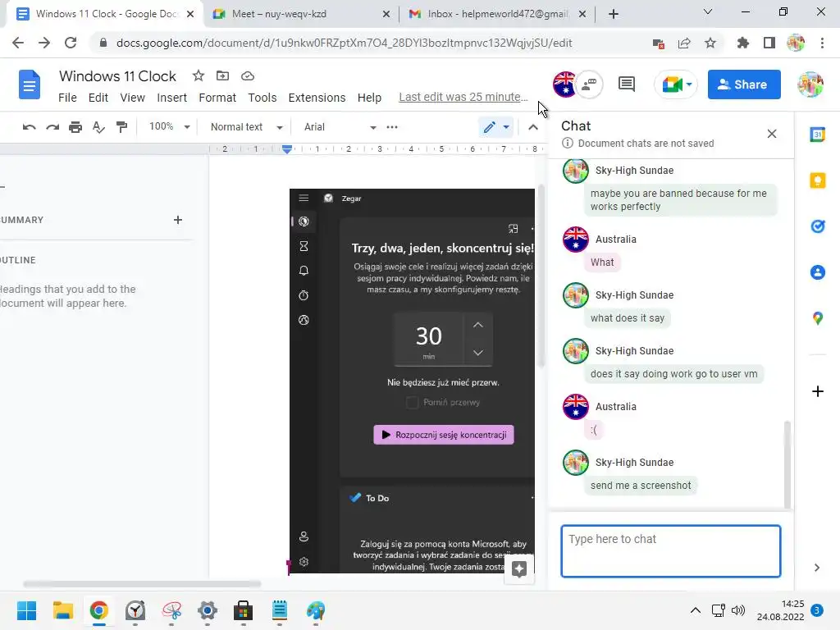Viewport: 840px width, 630px height.
Task: Open File Explorer from taskbar
Action: point(62,610)
